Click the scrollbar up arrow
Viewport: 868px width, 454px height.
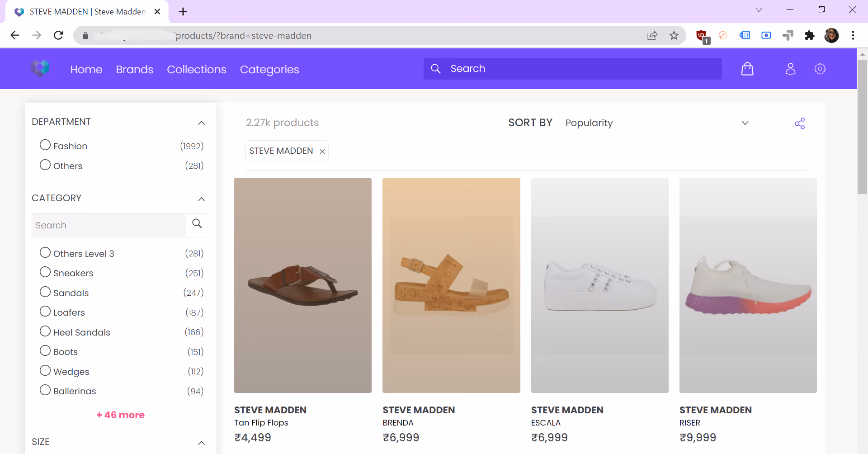click(x=862, y=54)
